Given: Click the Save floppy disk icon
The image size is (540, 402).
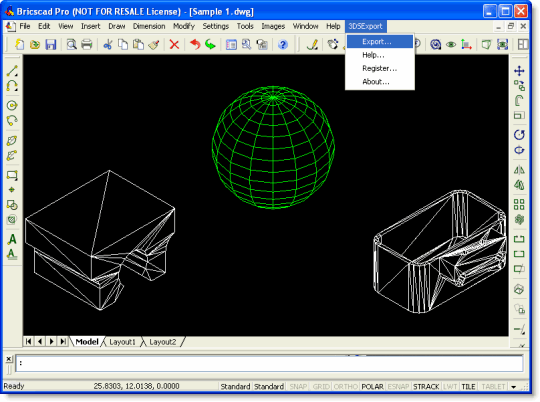Looking at the screenshot, I should (x=51, y=44).
